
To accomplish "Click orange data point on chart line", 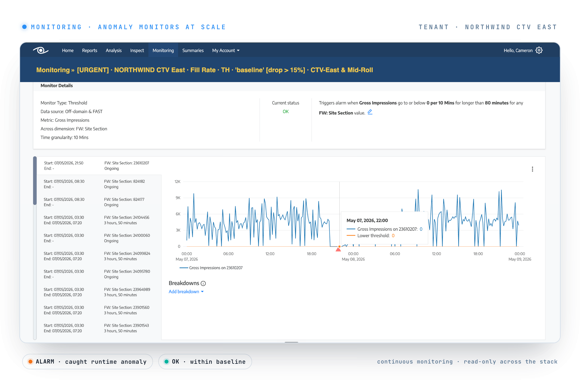I will [339, 246].
